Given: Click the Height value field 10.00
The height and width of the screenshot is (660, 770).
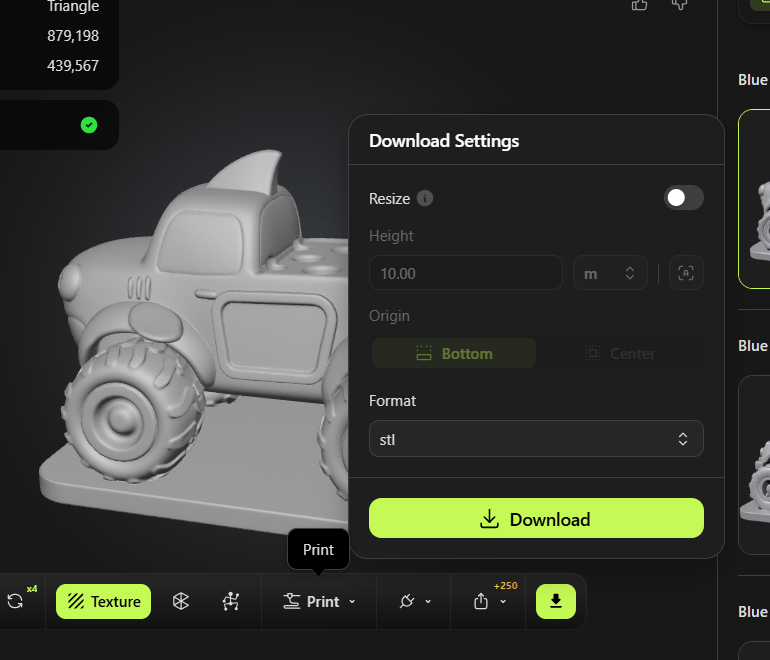Looking at the screenshot, I should coord(466,273).
